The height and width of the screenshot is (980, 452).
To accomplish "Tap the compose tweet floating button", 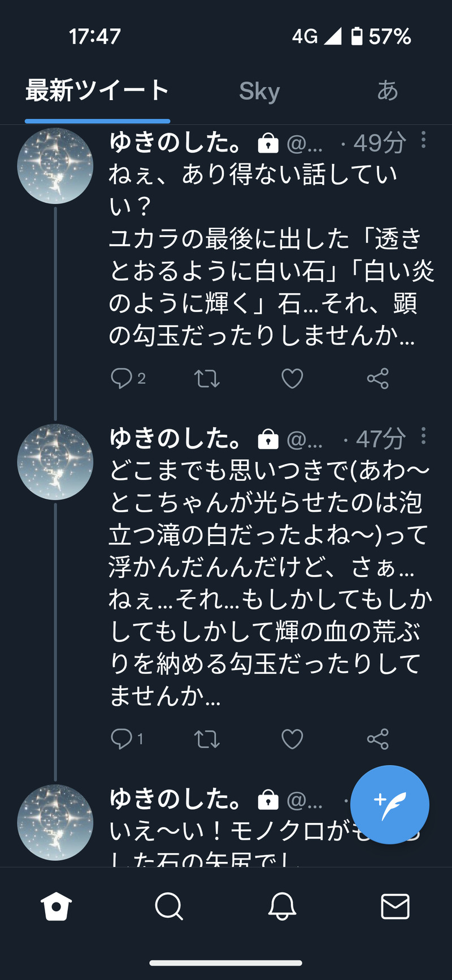I will click(x=389, y=804).
